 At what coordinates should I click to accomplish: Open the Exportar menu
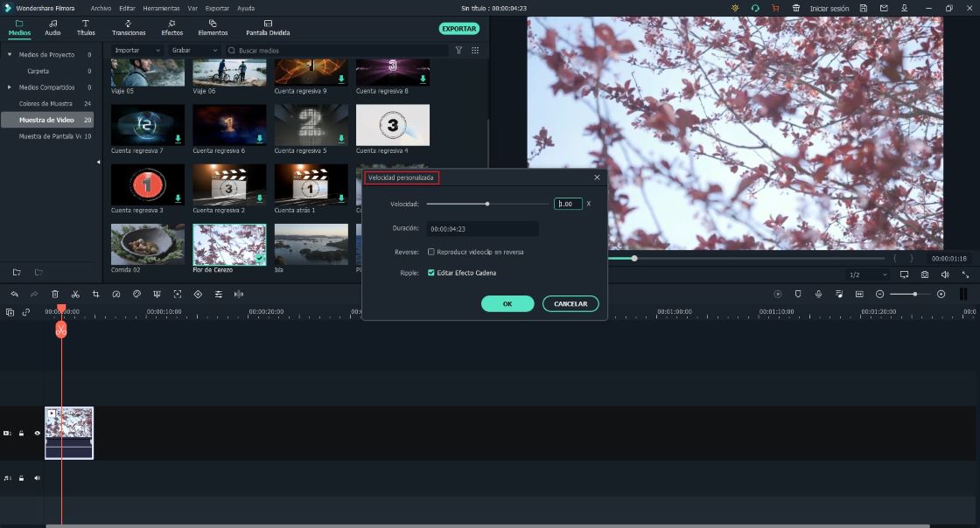tap(217, 8)
